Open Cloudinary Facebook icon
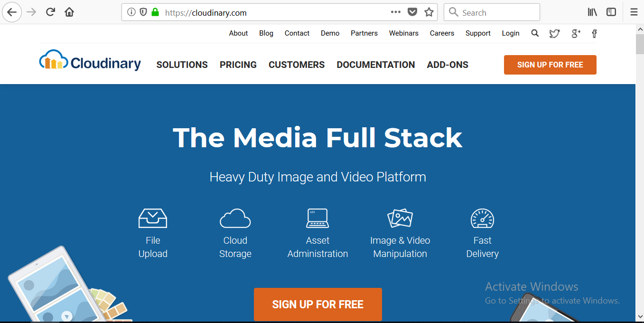644x323 pixels. 594,33
